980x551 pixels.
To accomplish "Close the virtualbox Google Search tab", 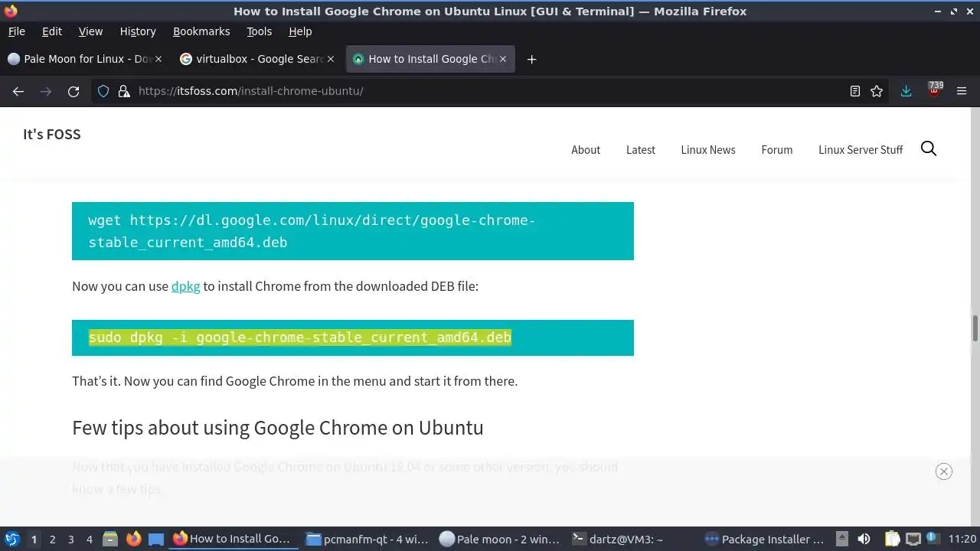I will 331,59.
